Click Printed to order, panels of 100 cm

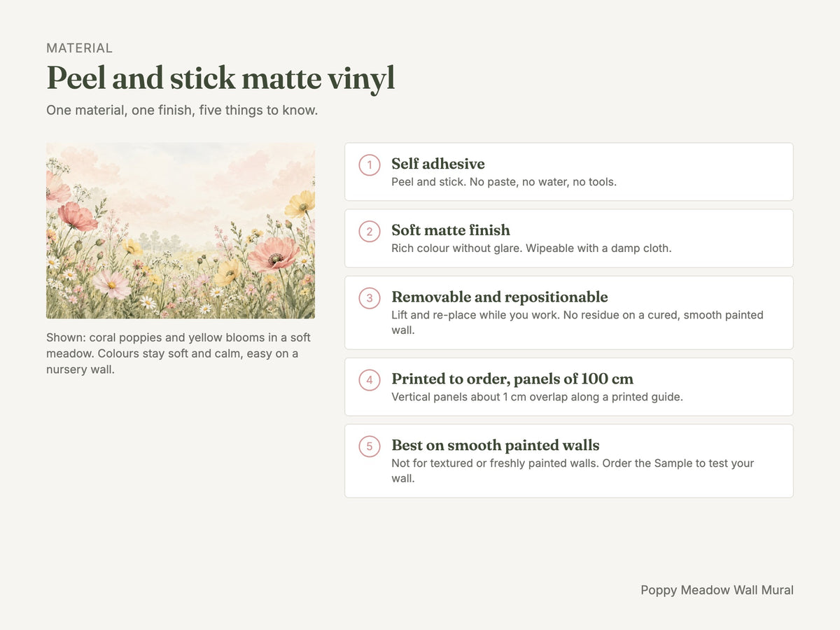512,379
